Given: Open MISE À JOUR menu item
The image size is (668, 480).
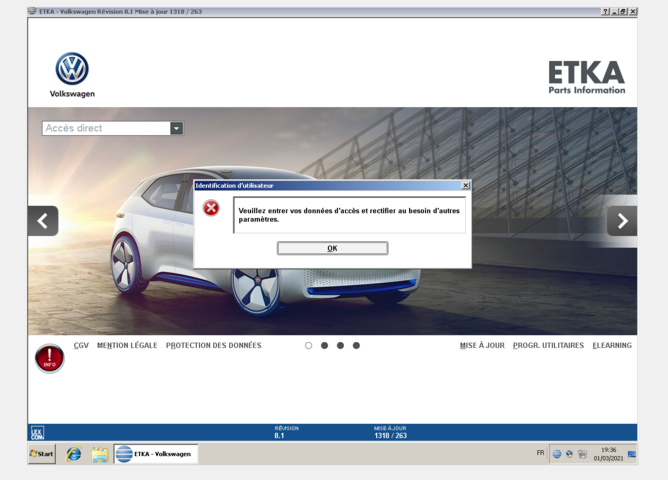Looking at the screenshot, I should tap(482, 345).
